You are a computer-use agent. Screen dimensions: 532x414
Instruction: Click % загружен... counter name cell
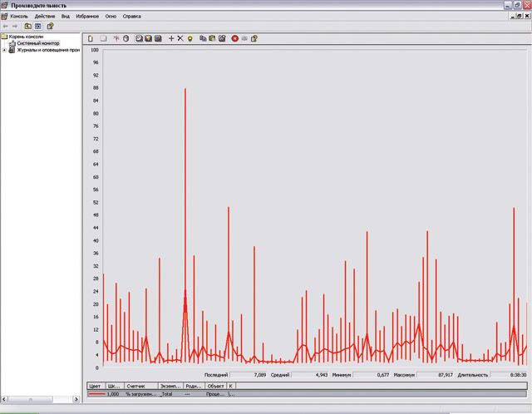point(141,394)
